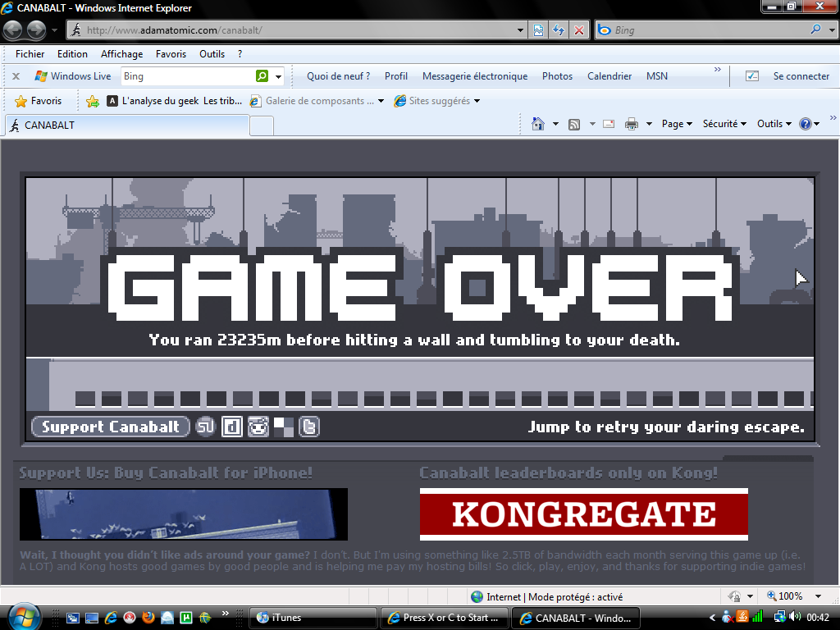This screenshot has height=630, width=840.
Task: Toggle Compatibility View torn-page icon
Action: (538, 30)
